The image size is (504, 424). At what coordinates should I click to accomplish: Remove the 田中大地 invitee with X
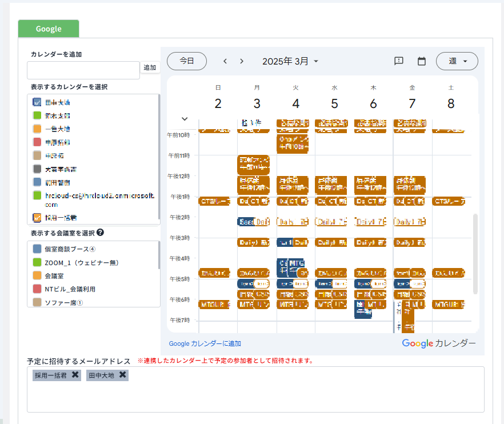(x=123, y=375)
